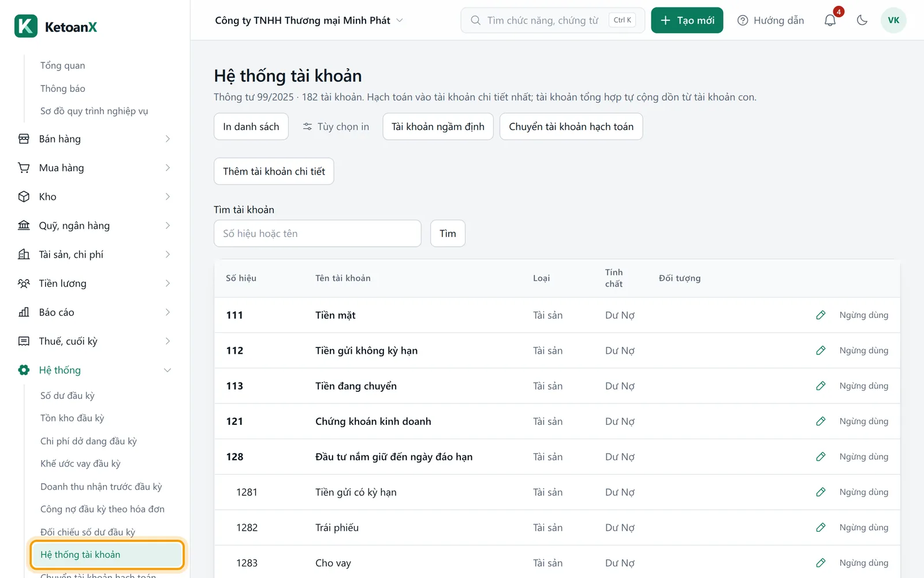This screenshot has width=924, height=578.
Task: Toggle dark mode moon icon
Action: (x=862, y=20)
